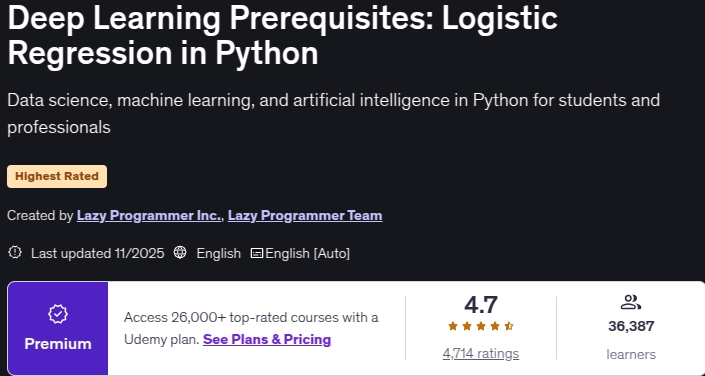This screenshot has width=705, height=376.
Task: Click the learners people icon
Action: [x=630, y=302]
